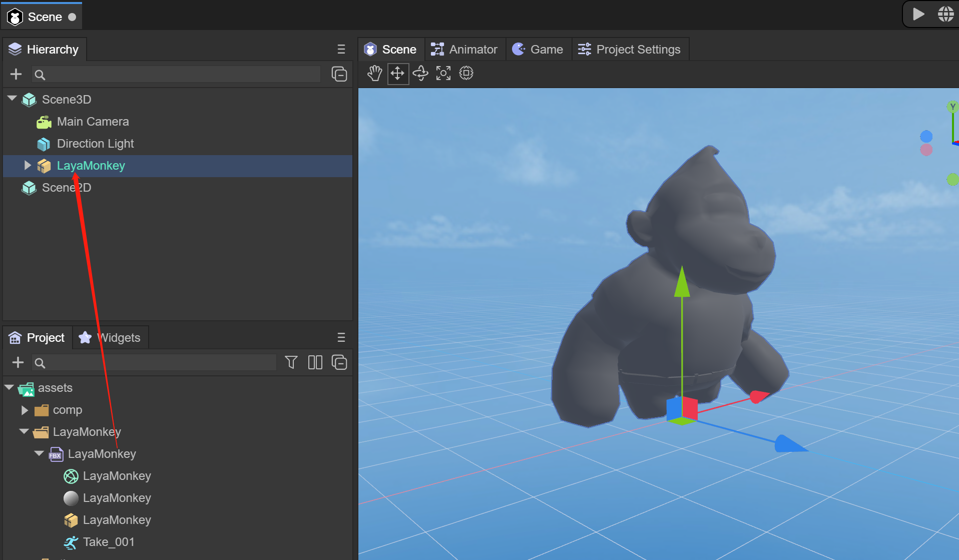Screen dimensions: 959x560
Task: Switch to the Widgets tab
Action: (x=111, y=338)
